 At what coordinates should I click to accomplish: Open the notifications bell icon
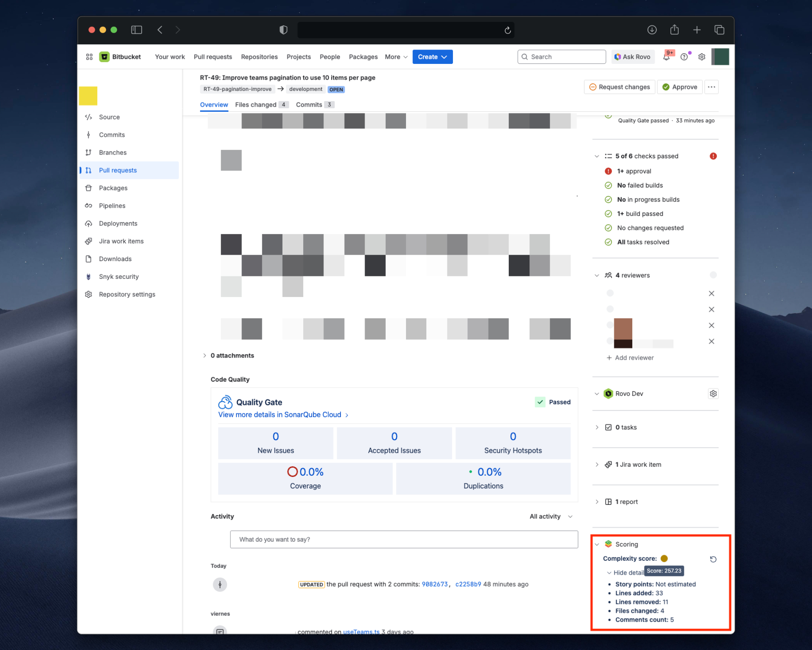[x=667, y=57]
